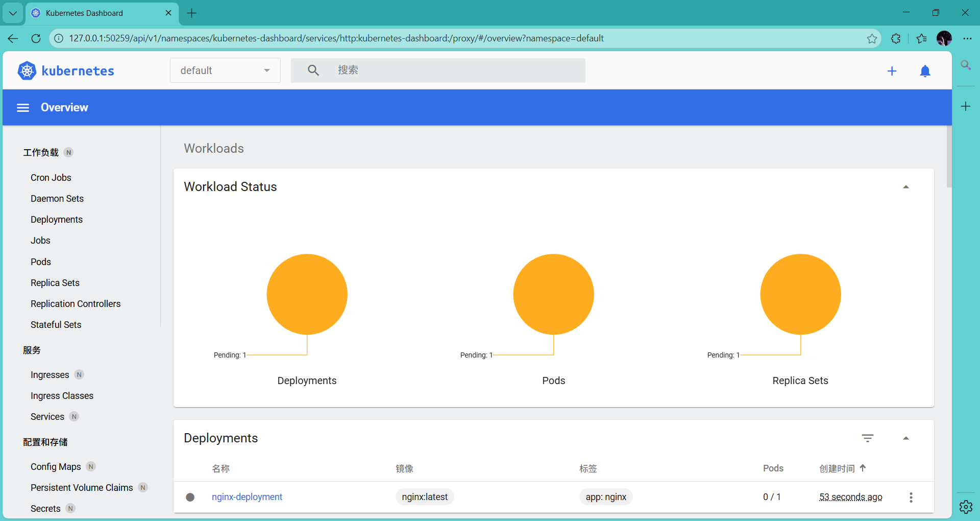Open browser settings and more menu
Viewport: 980px width, 521px height.
click(x=967, y=38)
